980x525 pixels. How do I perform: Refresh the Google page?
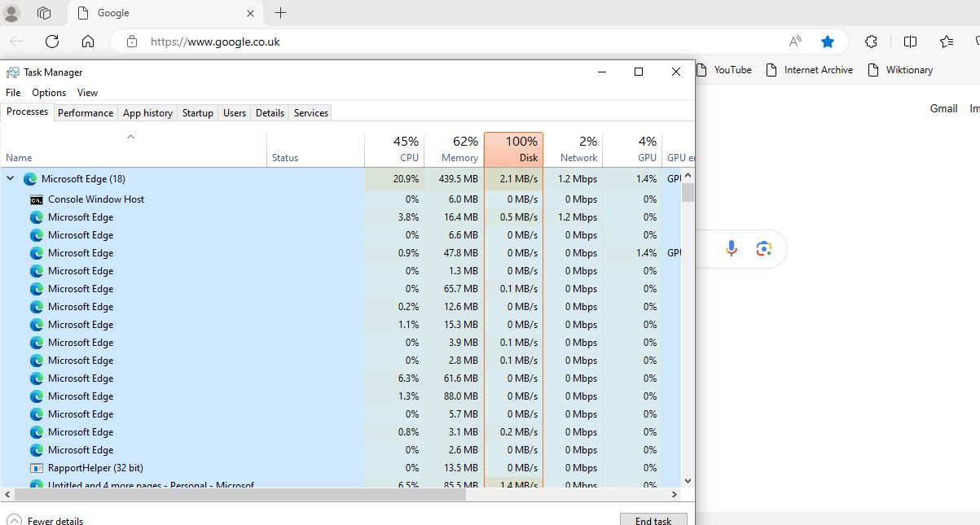52,42
